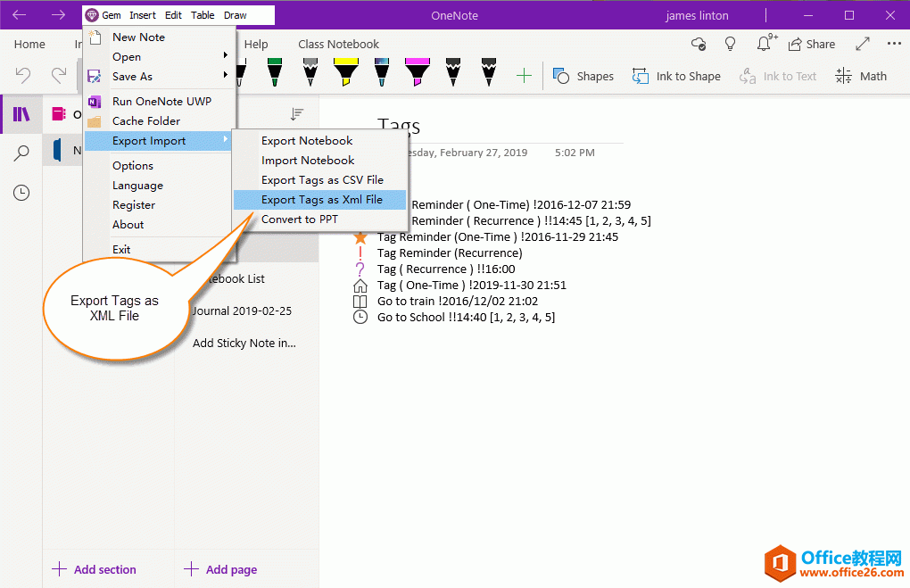The image size is (910, 588).
Task: Click the cloud sync status icon
Action: pyautogui.click(x=698, y=43)
